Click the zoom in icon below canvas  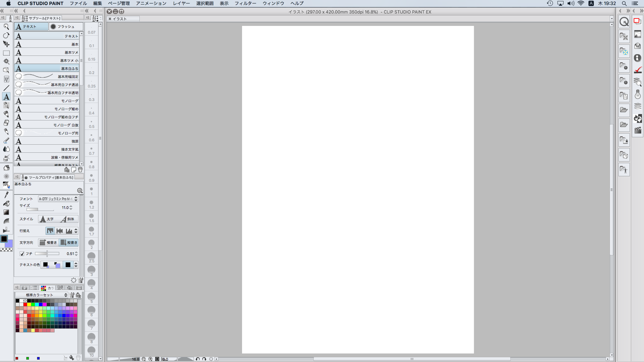[x=150, y=359]
